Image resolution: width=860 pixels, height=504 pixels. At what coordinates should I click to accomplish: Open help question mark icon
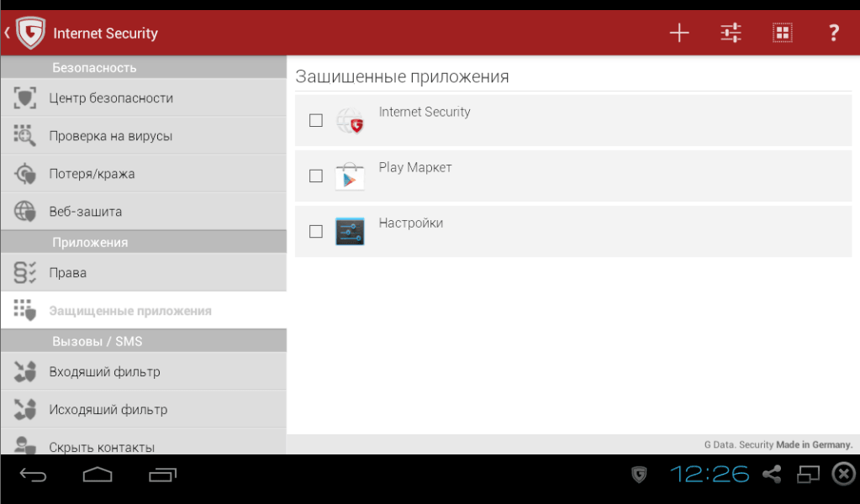point(833,33)
